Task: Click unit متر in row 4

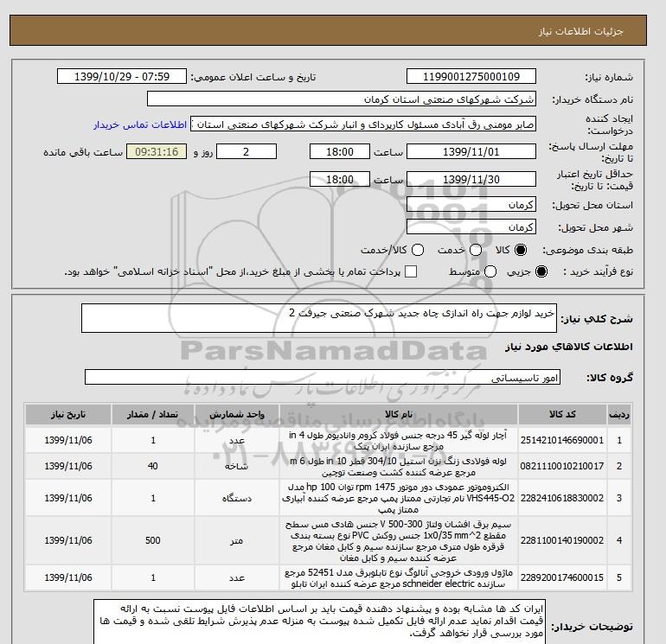Action: pos(237,540)
